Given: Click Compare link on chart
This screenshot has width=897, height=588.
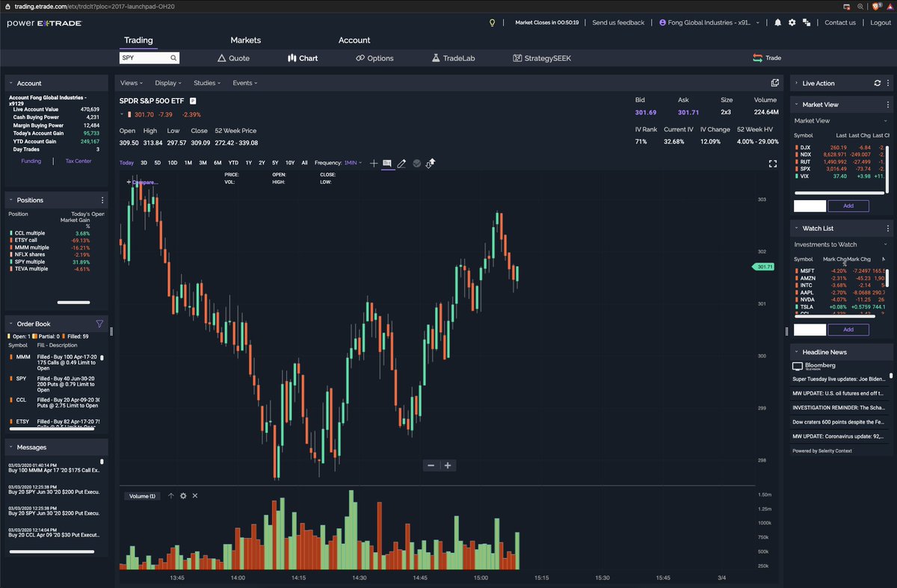Looking at the screenshot, I should tap(143, 182).
